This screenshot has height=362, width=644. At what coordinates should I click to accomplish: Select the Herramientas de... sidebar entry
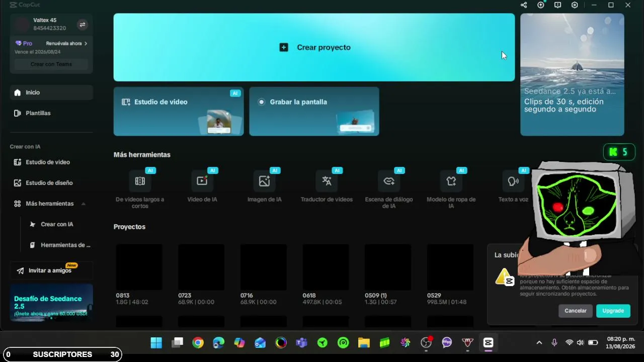click(x=59, y=245)
